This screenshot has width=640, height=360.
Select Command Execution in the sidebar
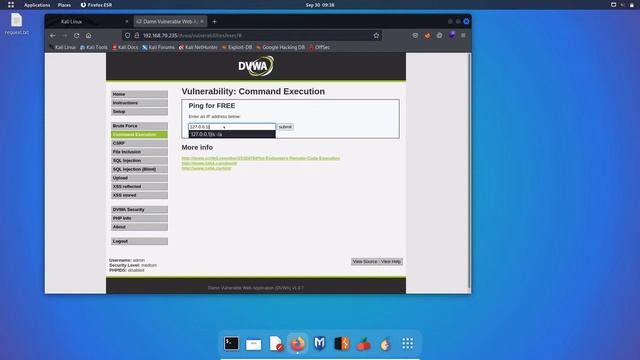click(139, 135)
